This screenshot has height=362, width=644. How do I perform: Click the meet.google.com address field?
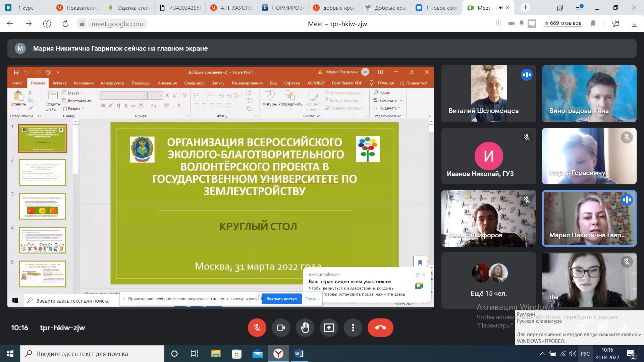coord(117,24)
